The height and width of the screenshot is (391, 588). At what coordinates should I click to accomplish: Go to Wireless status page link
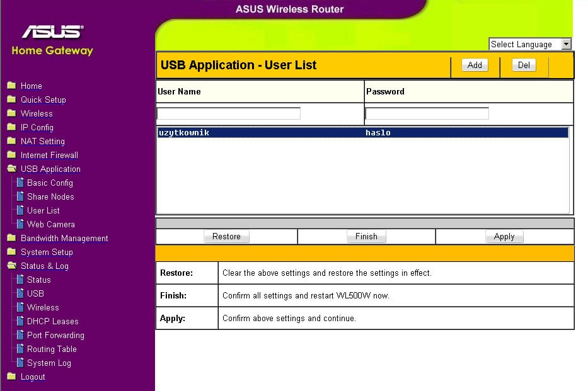(43, 307)
